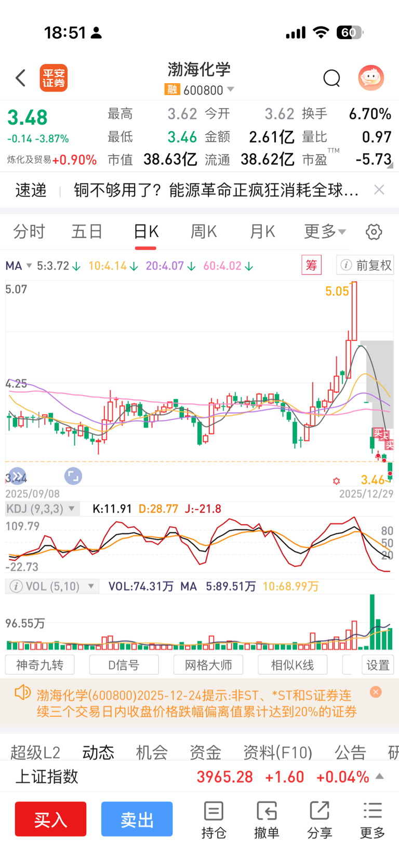Screen dimensions: 399x868
Task: Tap the 市值 38.63亿 value
Action: click(170, 159)
